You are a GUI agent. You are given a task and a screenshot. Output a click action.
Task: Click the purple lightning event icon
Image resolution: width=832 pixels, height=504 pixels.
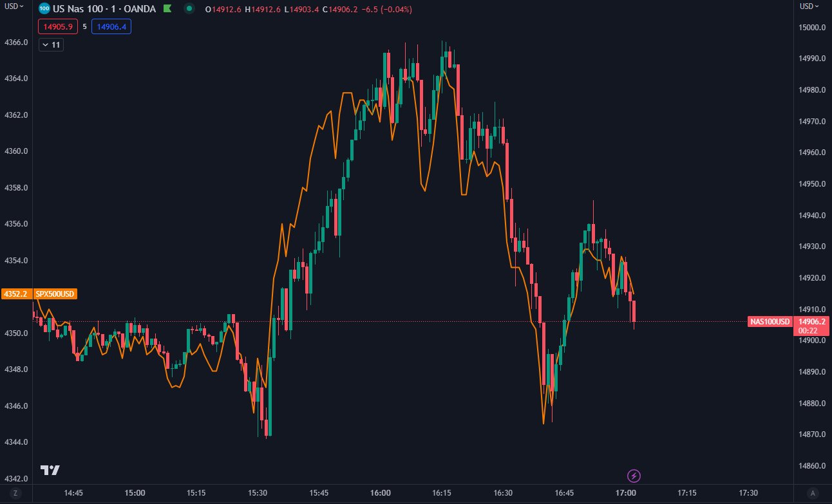[x=634, y=476]
